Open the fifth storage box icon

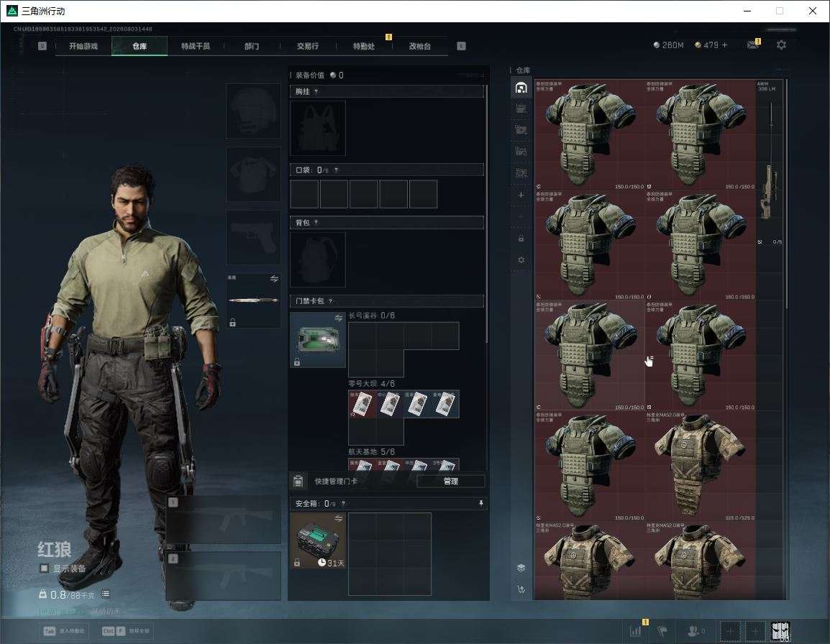[x=521, y=173]
